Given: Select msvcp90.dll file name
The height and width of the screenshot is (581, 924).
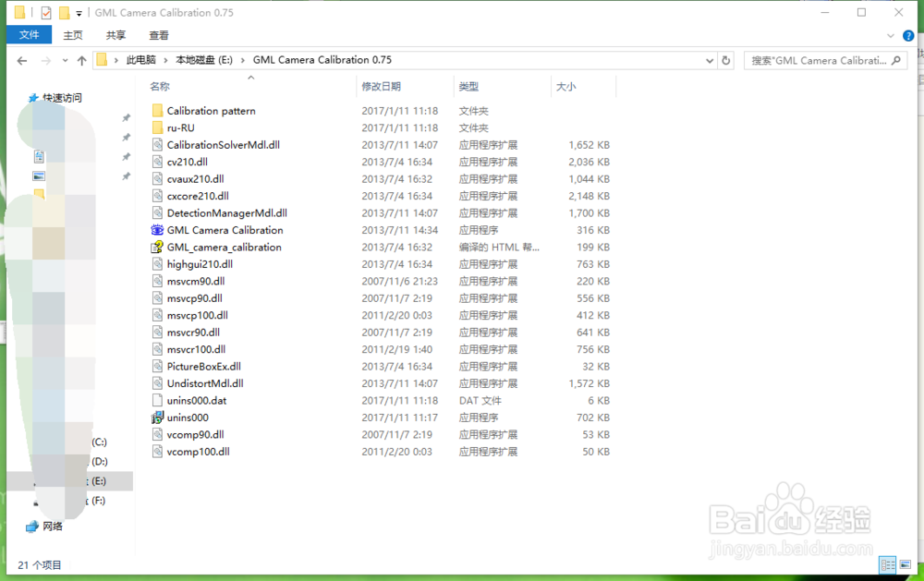Looking at the screenshot, I should point(194,298).
